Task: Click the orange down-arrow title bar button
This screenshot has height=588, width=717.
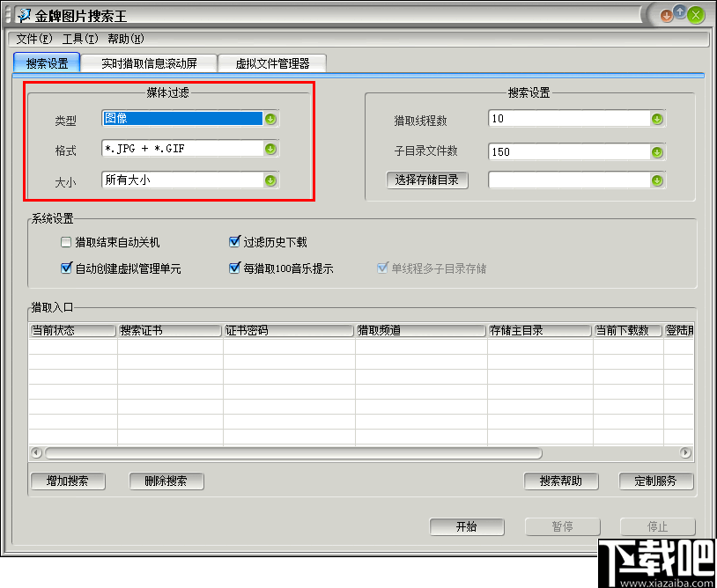Action: [x=666, y=17]
